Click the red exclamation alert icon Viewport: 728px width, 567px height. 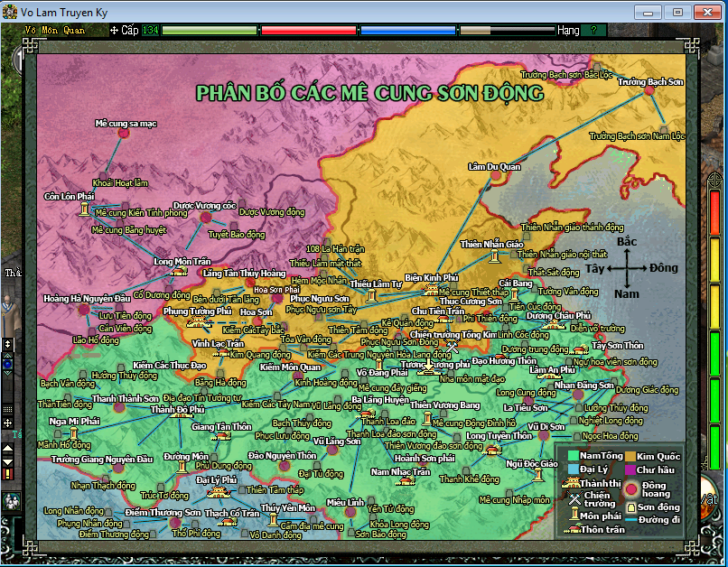tap(8, 474)
